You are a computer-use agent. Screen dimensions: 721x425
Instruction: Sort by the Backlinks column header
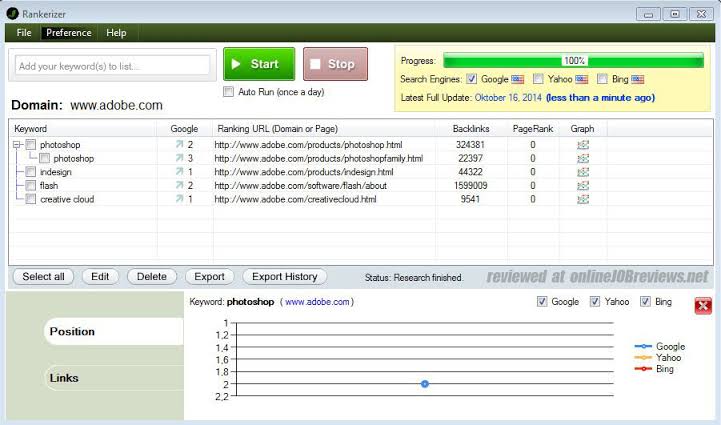click(471, 129)
